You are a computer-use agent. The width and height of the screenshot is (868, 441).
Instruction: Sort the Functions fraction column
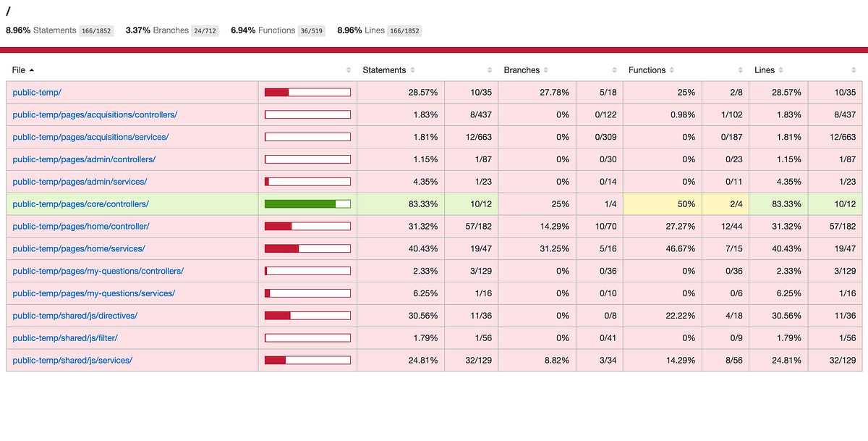click(x=740, y=70)
